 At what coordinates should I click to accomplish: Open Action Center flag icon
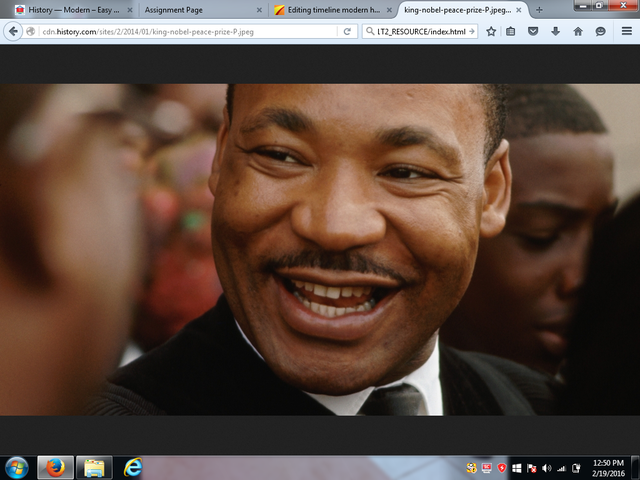531,468
